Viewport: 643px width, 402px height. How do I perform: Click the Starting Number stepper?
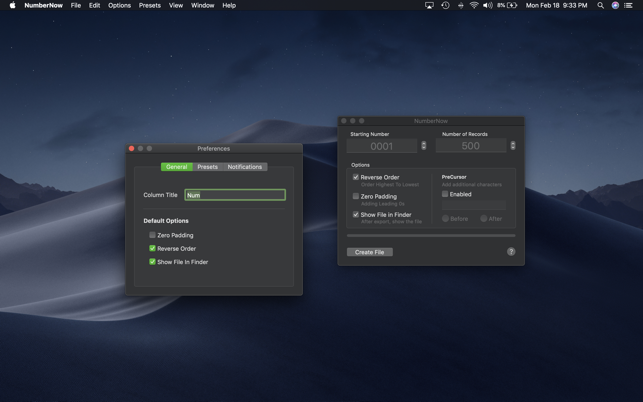click(424, 146)
